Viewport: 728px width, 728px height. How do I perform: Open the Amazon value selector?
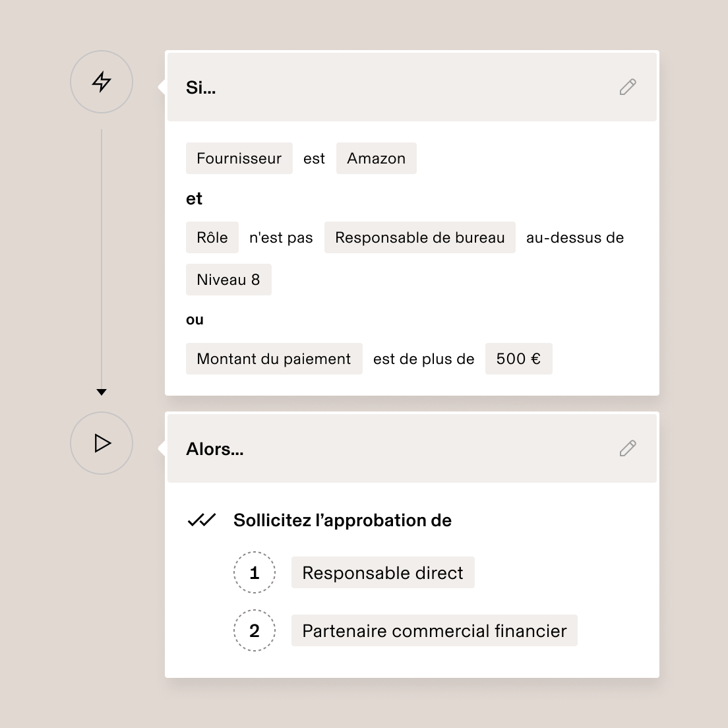[x=376, y=158]
